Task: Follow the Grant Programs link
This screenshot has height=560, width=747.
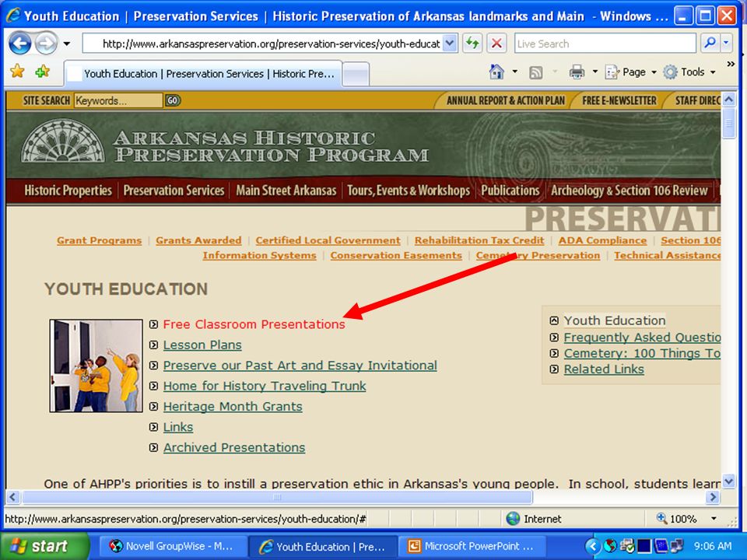Action: click(x=99, y=240)
